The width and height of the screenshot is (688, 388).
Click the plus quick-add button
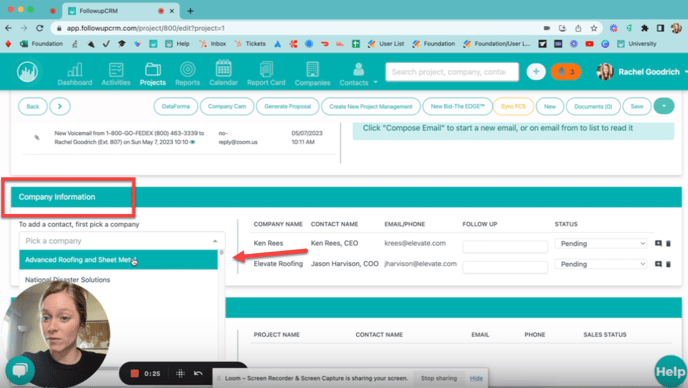536,72
